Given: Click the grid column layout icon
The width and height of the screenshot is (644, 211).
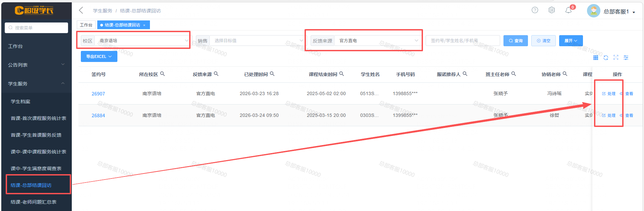Looking at the screenshot, I should [x=596, y=58].
